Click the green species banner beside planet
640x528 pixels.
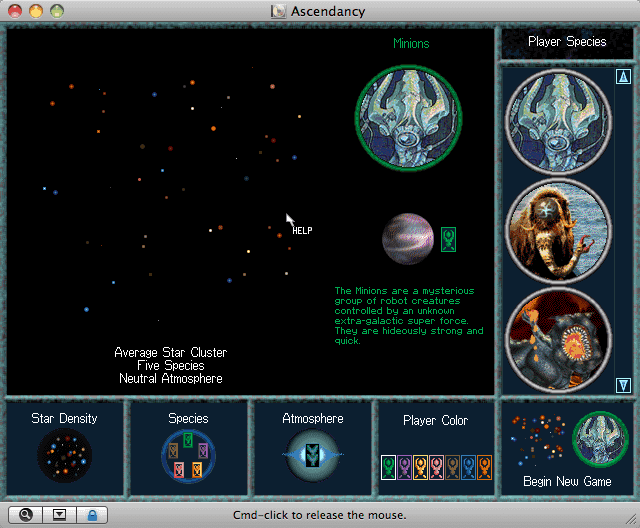coord(448,240)
